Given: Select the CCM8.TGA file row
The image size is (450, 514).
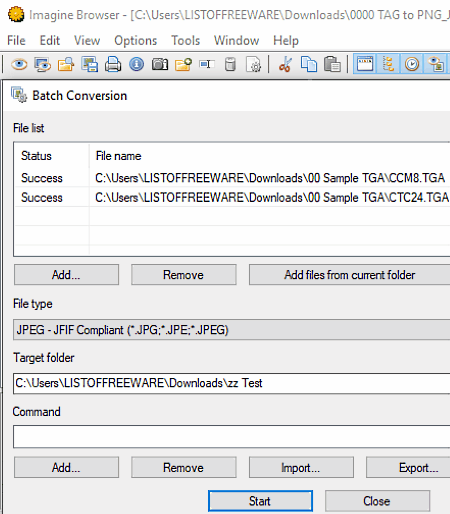Looking at the screenshot, I should pos(232,178).
